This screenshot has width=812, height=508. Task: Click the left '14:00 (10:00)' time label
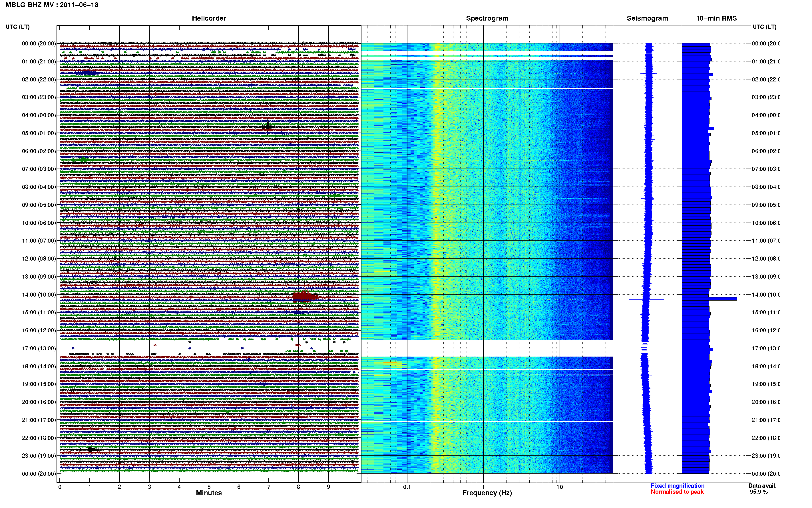(39, 295)
